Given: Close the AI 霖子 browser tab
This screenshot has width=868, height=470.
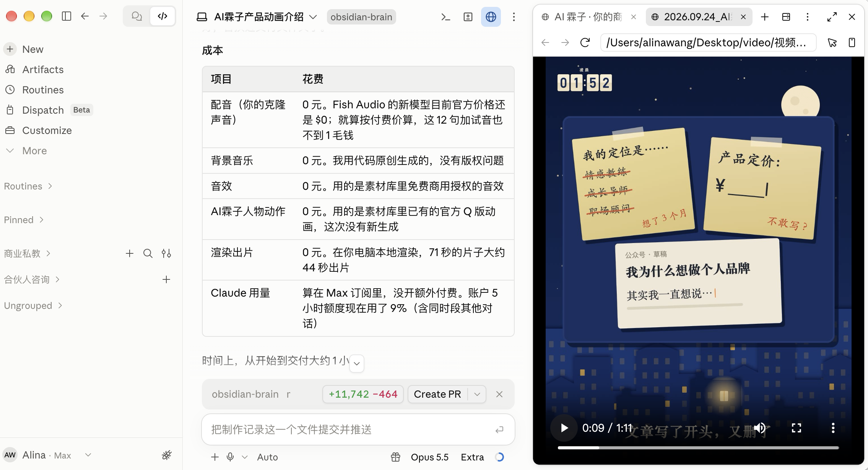Looking at the screenshot, I should (x=634, y=17).
